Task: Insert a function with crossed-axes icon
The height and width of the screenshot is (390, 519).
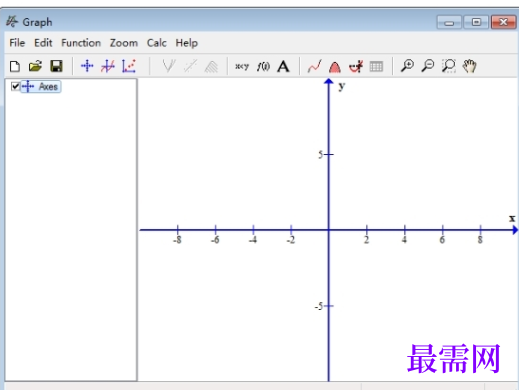Action: click(x=108, y=66)
